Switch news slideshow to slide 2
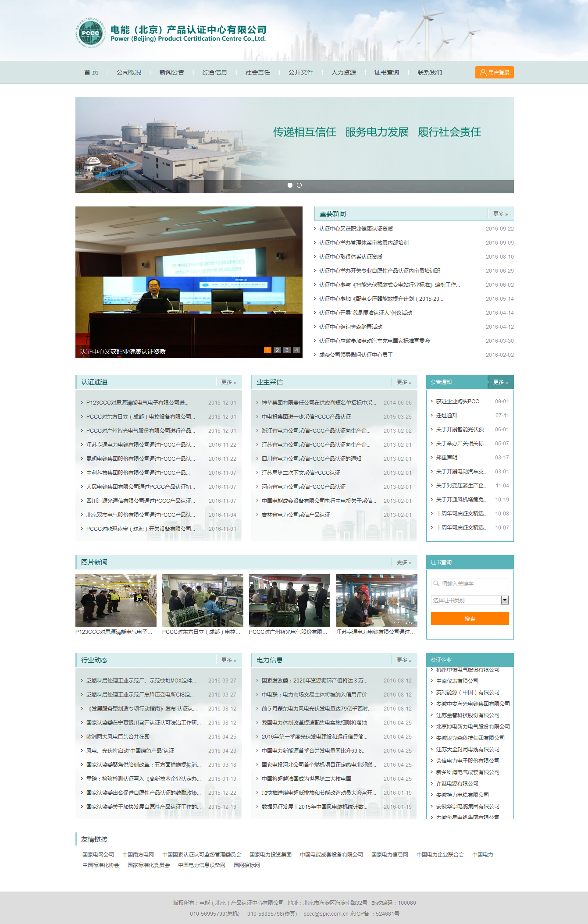The image size is (588, 924). pos(277,350)
